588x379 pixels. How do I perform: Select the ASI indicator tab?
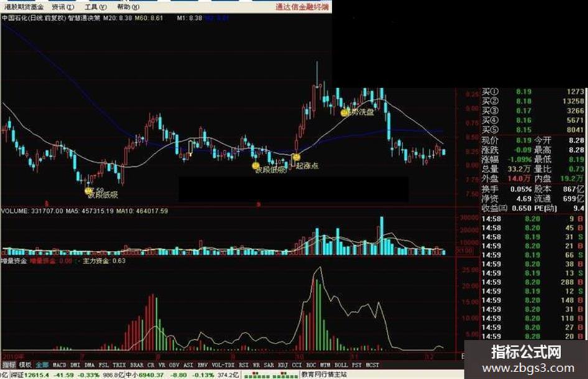tap(189, 365)
